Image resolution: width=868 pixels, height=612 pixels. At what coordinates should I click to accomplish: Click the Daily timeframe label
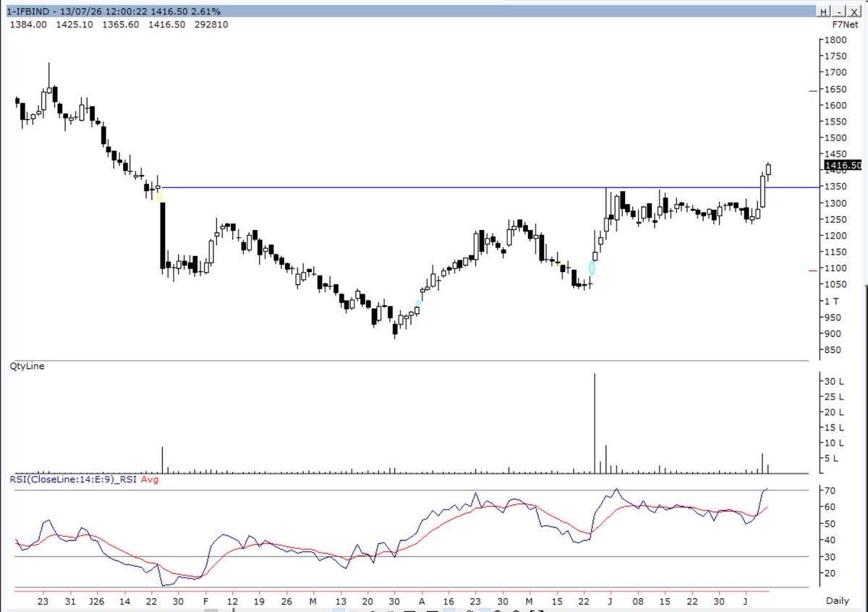(x=839, y=601)
